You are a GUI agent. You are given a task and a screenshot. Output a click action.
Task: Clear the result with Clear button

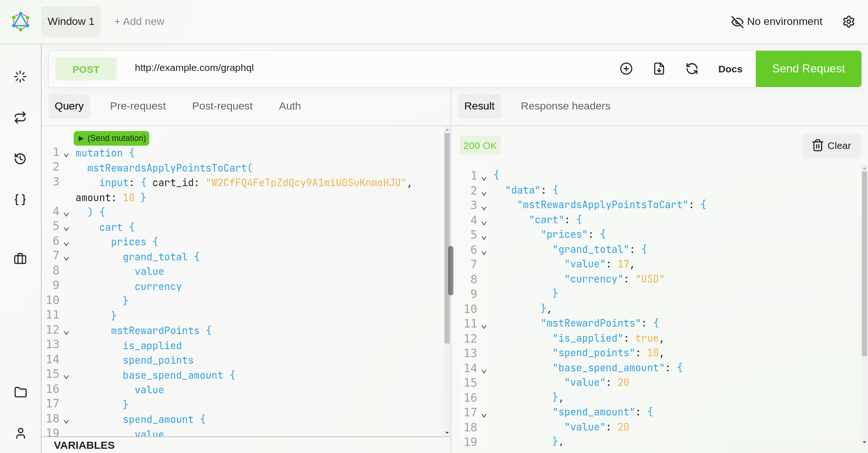point(831,146)
